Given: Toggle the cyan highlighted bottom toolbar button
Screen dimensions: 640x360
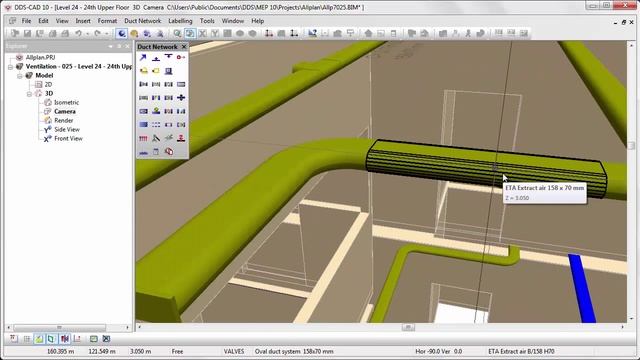Looking at the screenshot, I should (51, 338).
